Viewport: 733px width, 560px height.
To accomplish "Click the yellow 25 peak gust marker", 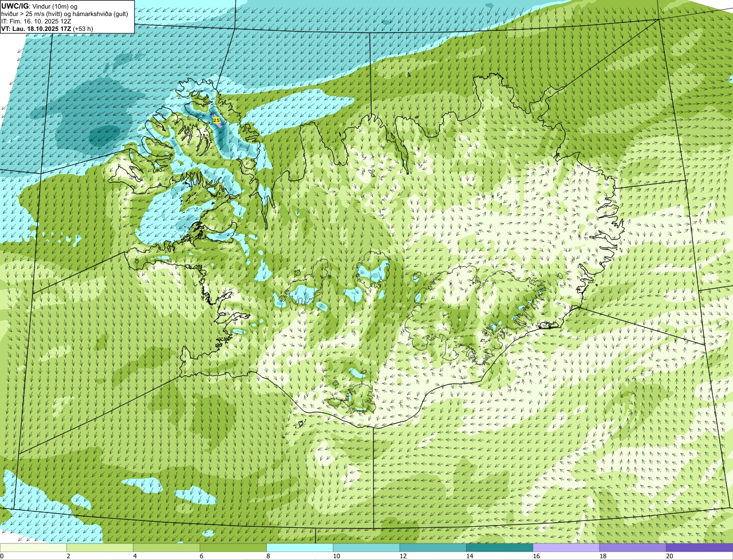I will pos(216,120).
